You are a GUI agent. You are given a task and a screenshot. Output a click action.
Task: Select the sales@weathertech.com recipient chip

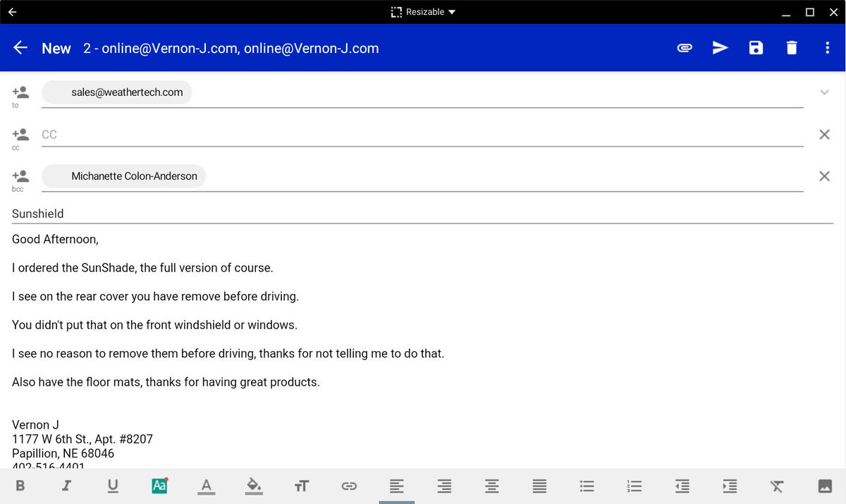pos(116,92)
